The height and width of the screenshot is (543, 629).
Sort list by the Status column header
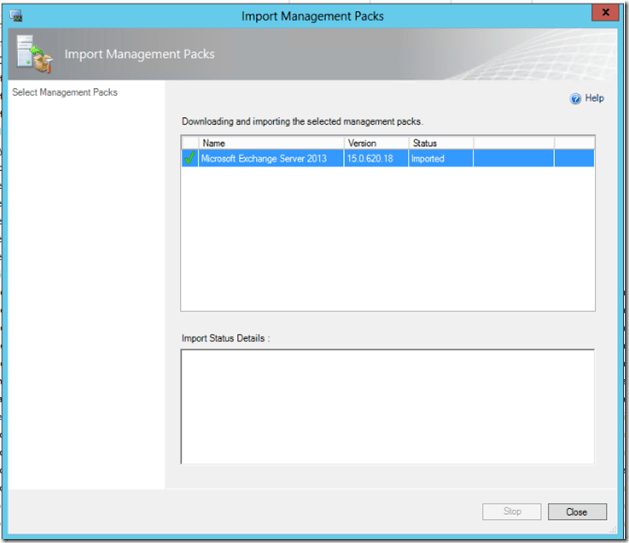click(x=440, y=143)
